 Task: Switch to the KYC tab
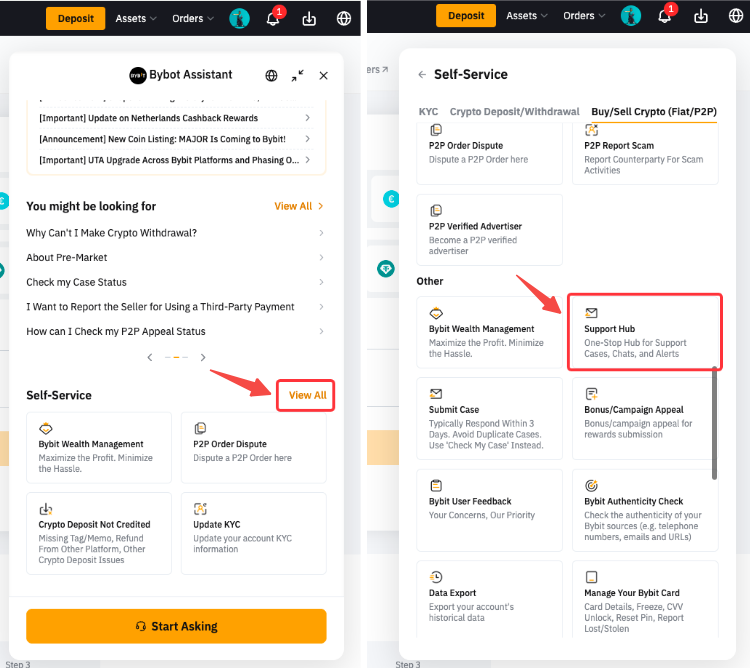(428, 112)
